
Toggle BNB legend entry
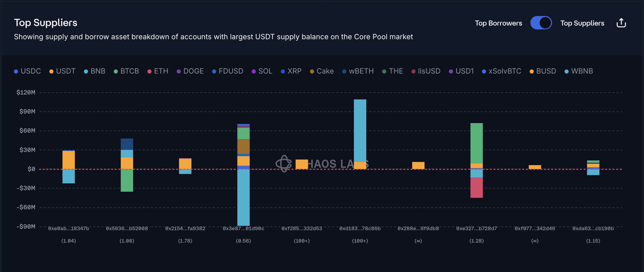pyautogui.click(x=95, y=71)
